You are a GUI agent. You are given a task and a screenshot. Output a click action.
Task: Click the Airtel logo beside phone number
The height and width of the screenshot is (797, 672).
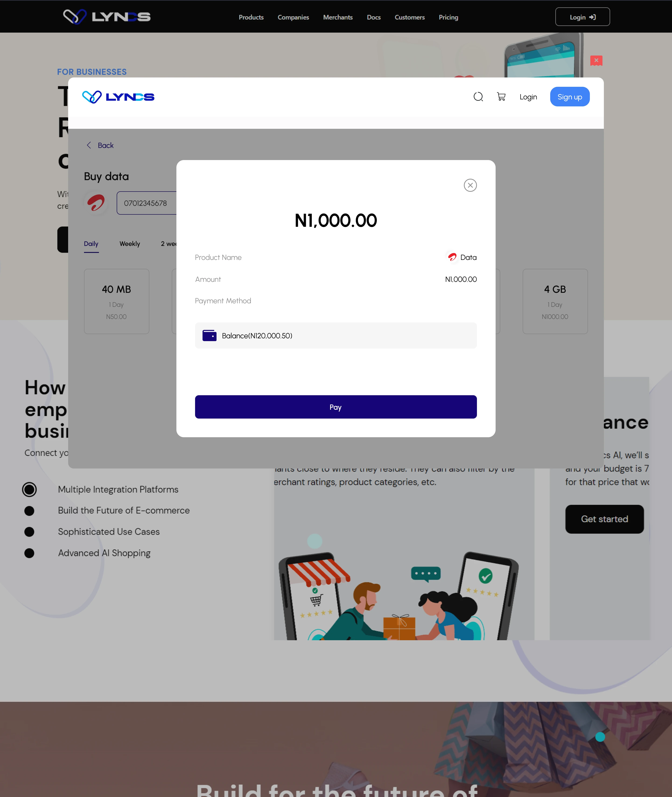tap(96, 203)
